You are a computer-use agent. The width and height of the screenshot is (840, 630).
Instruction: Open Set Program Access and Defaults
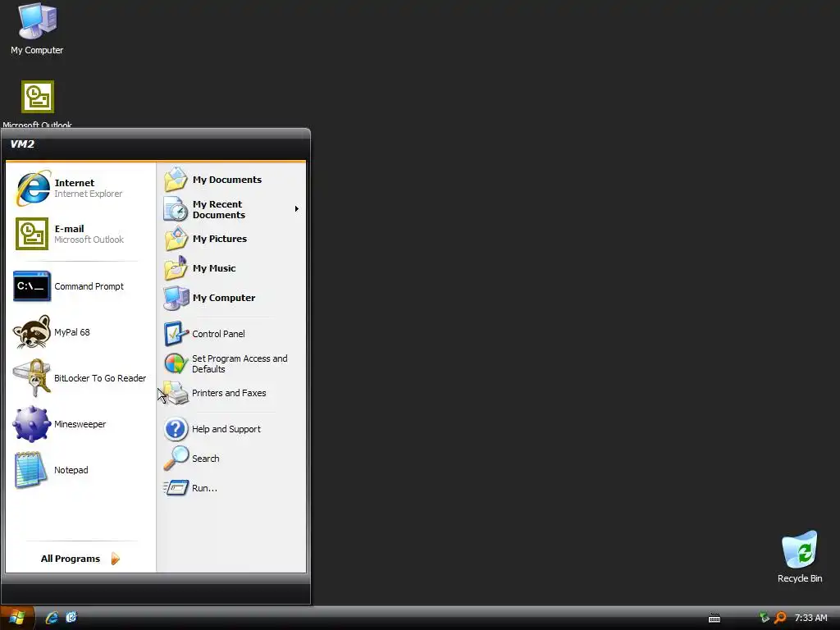coord(231,363)
